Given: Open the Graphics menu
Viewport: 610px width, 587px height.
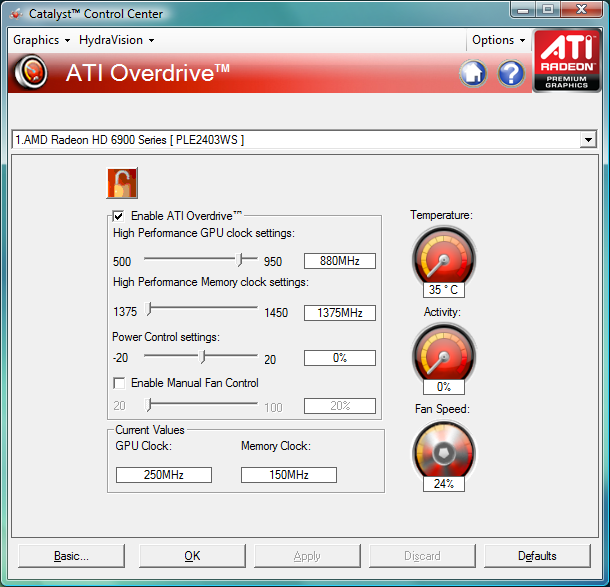Looking at the screenshot, I should click(x=41, y=40).
